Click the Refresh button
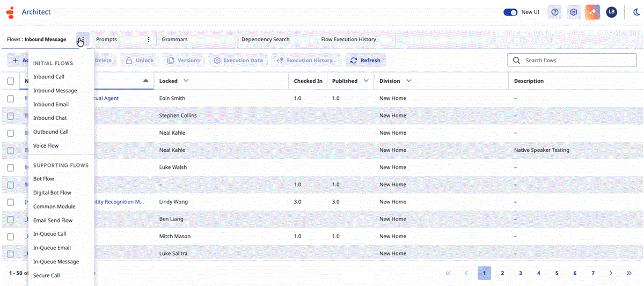The height and width of the screenshot is (286, 644). (365, 61)
